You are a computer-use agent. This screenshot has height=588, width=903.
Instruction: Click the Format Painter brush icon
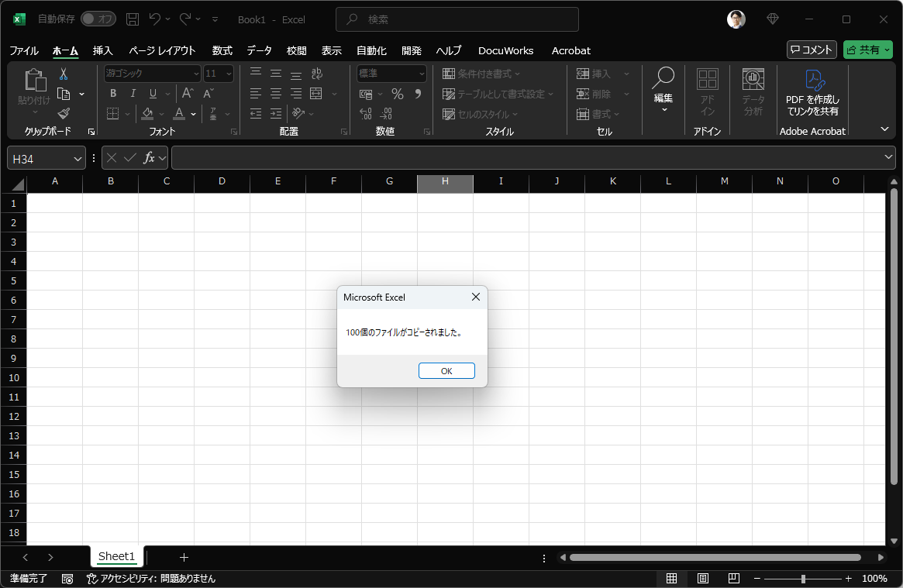[x=64, y=113]
